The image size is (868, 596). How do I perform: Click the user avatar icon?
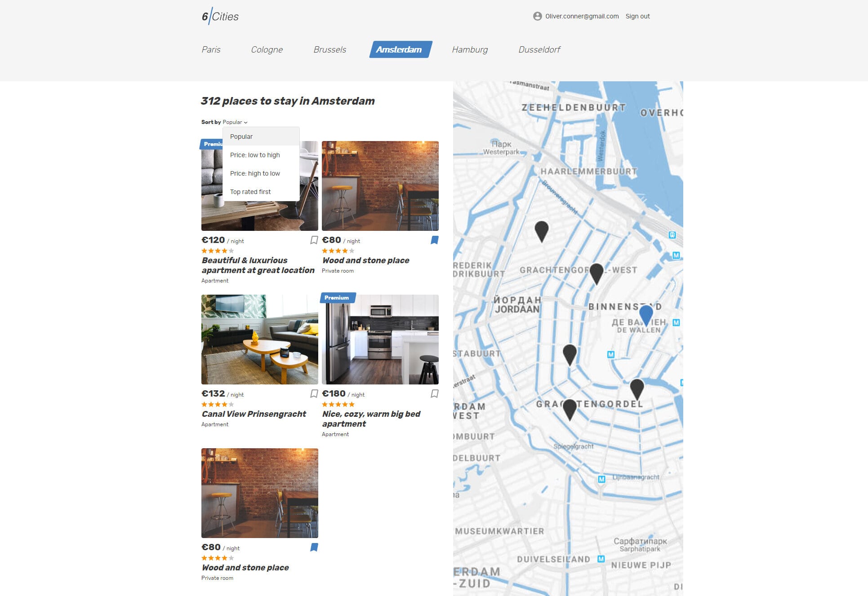[x=537, y=16]
